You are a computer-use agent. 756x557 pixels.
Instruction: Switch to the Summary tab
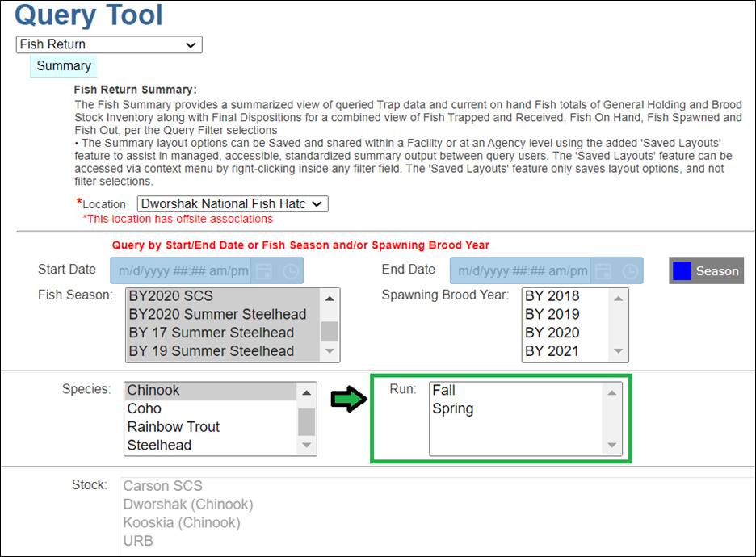64,66
